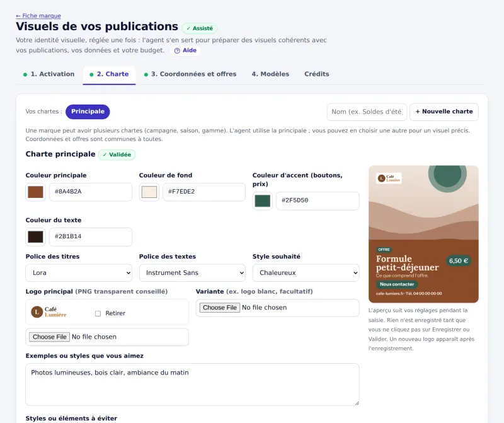The height and width of the screenshot is (423, 504).
Task: Select the 2. Charte tab
Action: (109, 74)
